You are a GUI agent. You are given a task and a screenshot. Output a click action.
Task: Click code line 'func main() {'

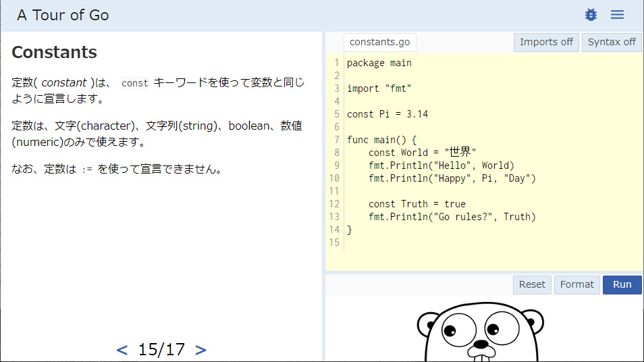coord(381,140)
